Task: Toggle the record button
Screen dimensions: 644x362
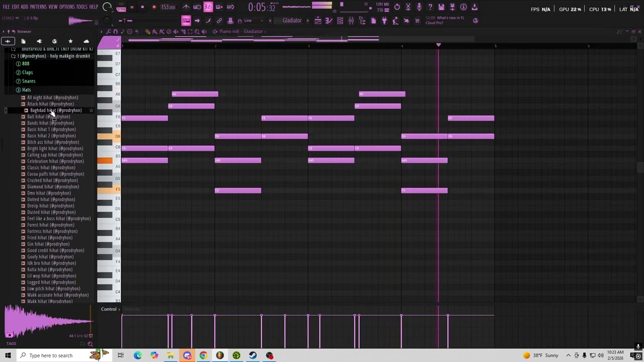Action: click(x=154, y=7)
